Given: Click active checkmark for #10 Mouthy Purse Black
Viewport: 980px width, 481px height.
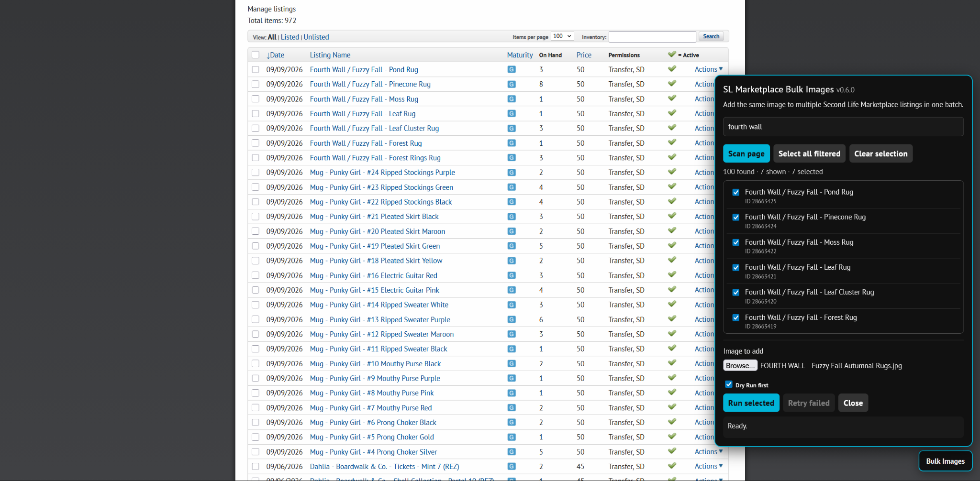Looking at the screenshot, I should pos(672,363).
